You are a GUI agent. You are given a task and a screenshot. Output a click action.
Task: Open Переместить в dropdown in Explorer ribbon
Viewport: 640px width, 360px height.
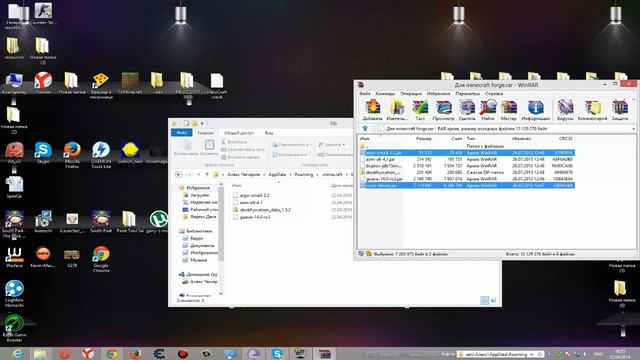click(x=292, y=144)
